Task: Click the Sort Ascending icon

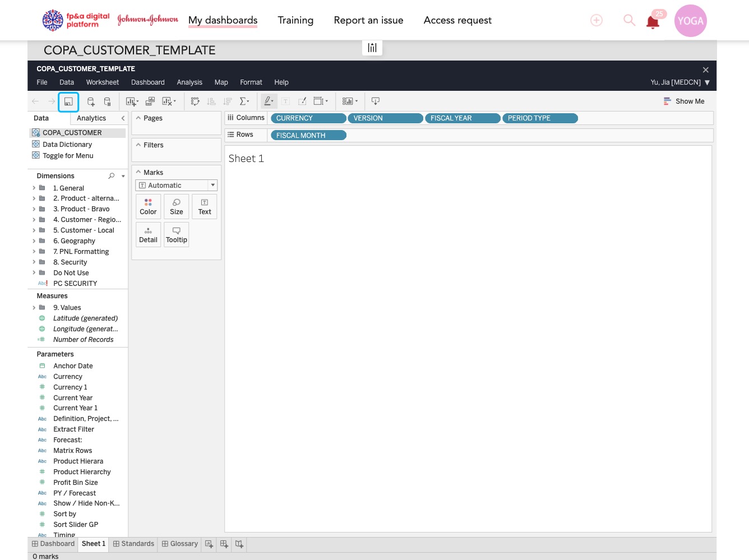Action: point(211,101)
